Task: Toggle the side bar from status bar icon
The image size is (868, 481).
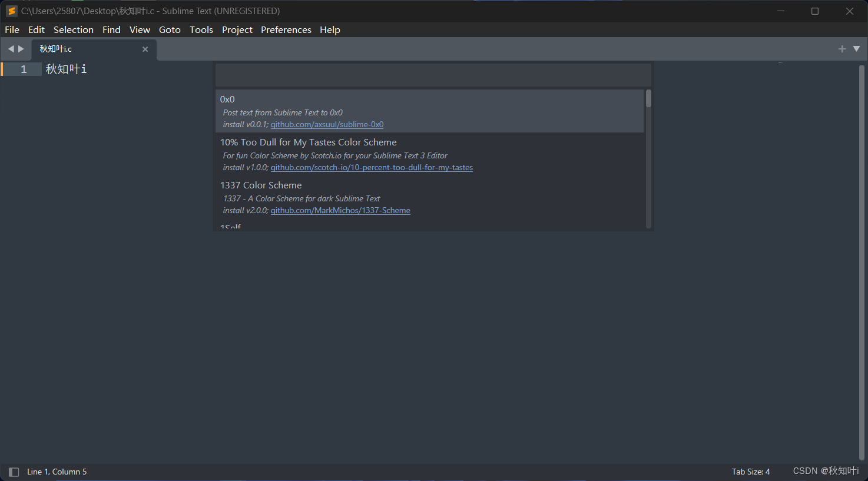Action: click(14, 472)
